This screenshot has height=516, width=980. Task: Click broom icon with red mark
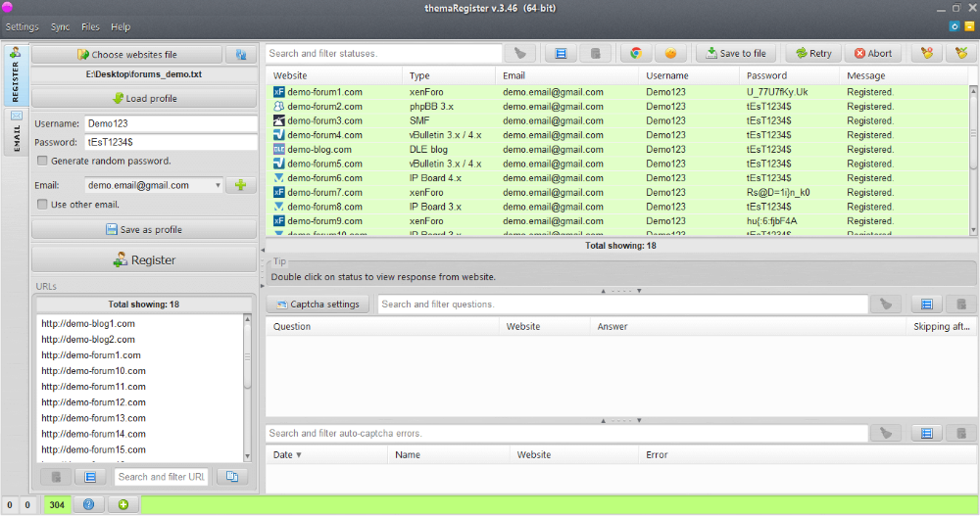927,54
